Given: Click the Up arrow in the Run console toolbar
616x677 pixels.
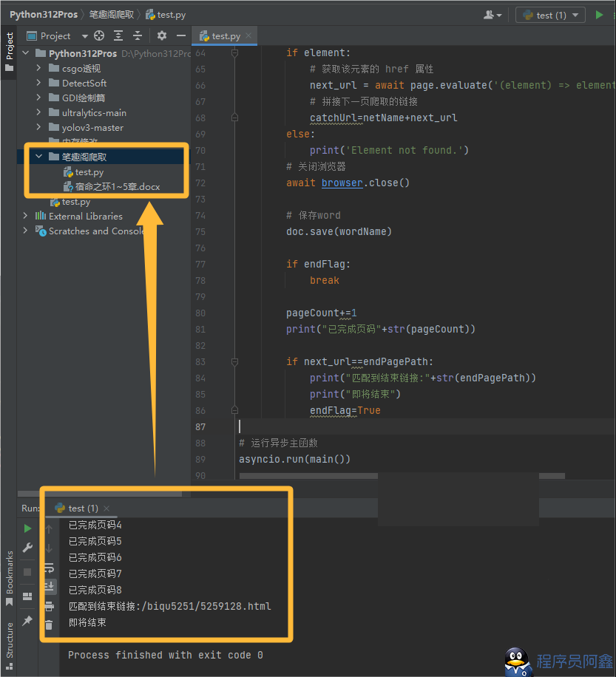Looking at the screenshot, I should [49, 529].
